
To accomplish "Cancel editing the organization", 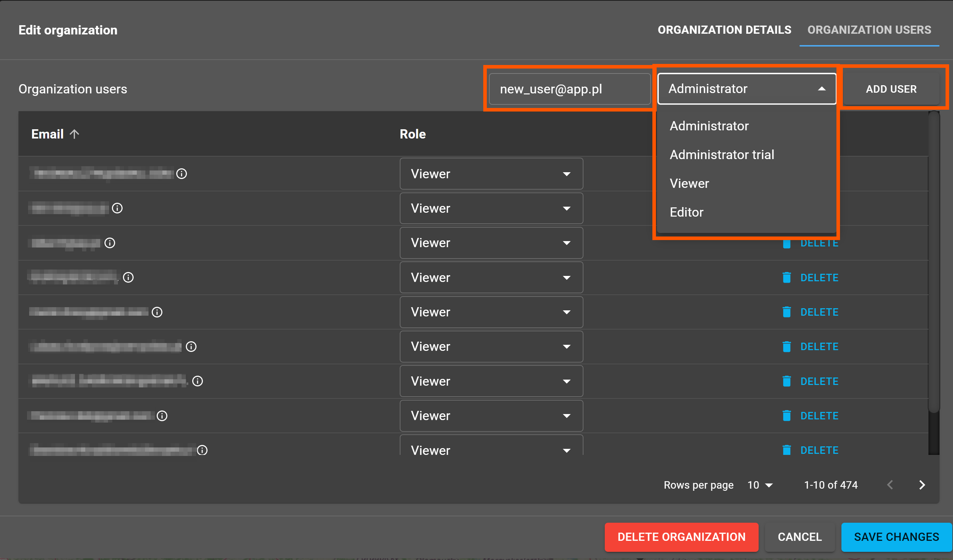I will tap(799, 537).
